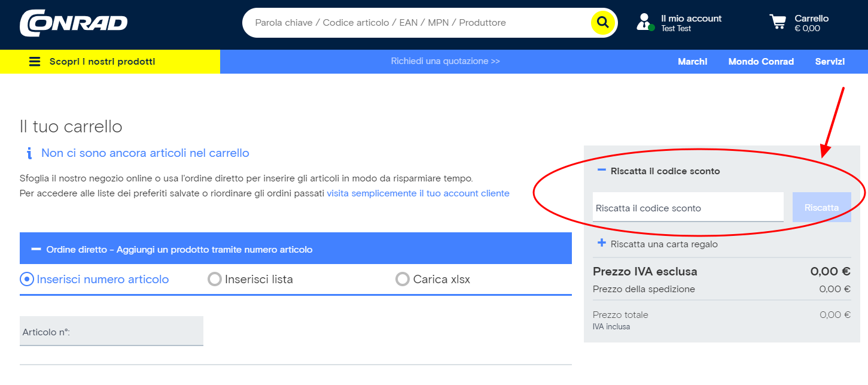Expand 'Riscatta una carta regalo' section
The height and width of the screenshot is (385, 868).
tap(602, 243)
